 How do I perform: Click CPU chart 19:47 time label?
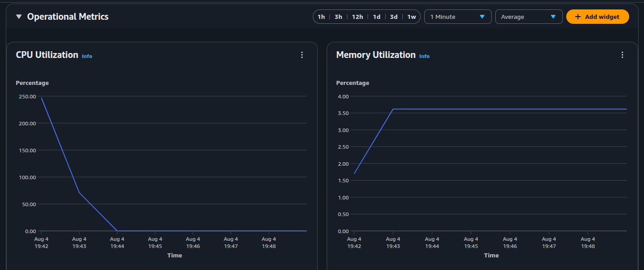point(231,243)
